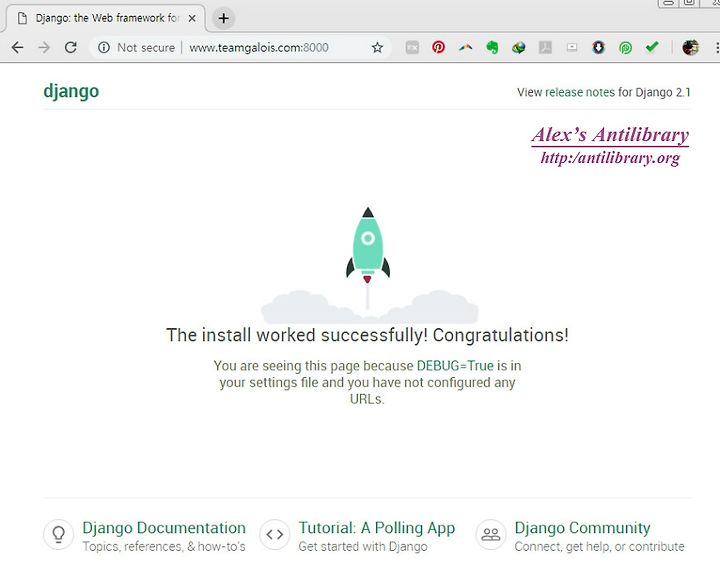Click the address bar URL teamgalois.com:8000
This screenshot has width=720, height=564.
[259, 47]
